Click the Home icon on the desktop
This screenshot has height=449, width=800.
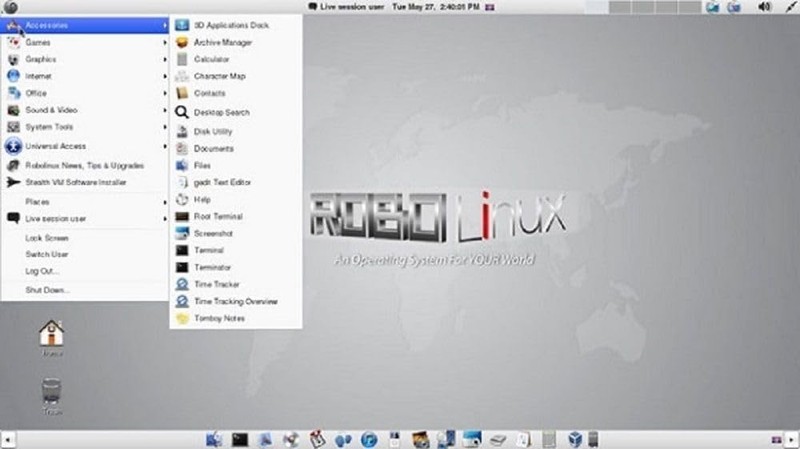click(52, 333)
